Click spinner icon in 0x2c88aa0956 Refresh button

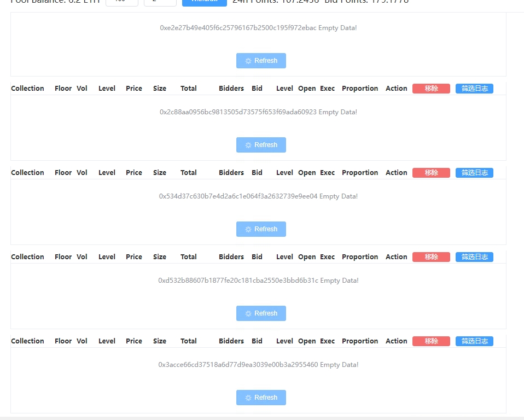pyautogui.click(x=248, y=145)
